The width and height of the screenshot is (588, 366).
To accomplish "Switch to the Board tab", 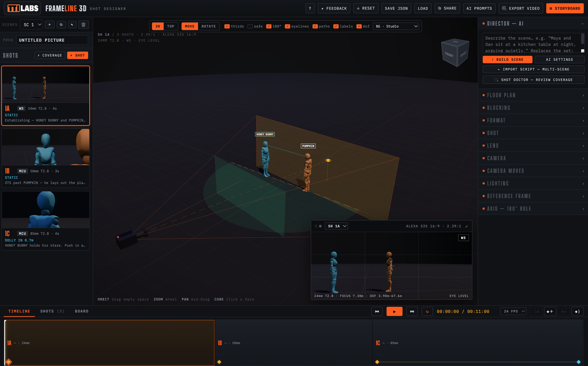I will [82, 312].
